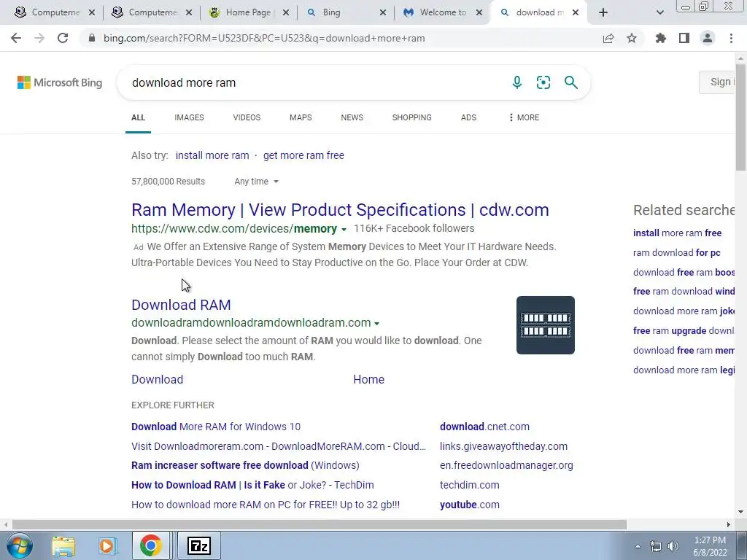The height and width of the screenshot is (560, 747).
Task: Open the Chrome side panel icon
Action: point(684,38)
